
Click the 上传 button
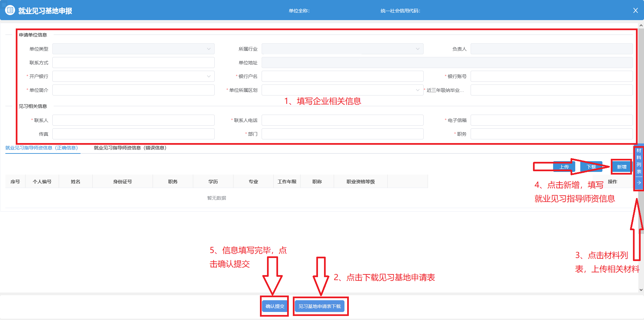564,167
